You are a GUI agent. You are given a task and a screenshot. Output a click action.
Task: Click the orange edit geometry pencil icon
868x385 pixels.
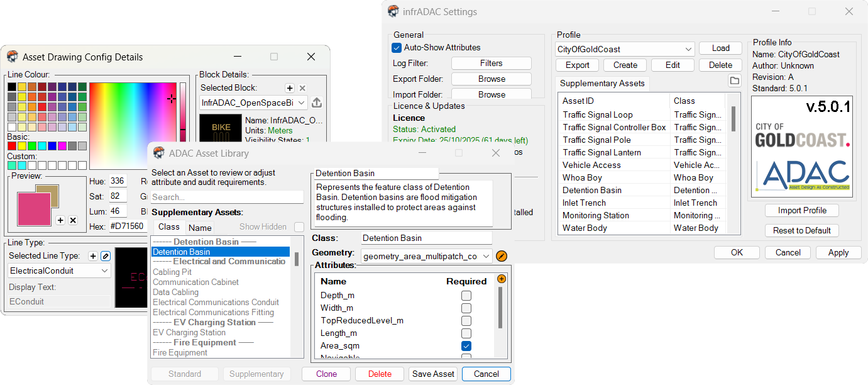pos(502,256)
